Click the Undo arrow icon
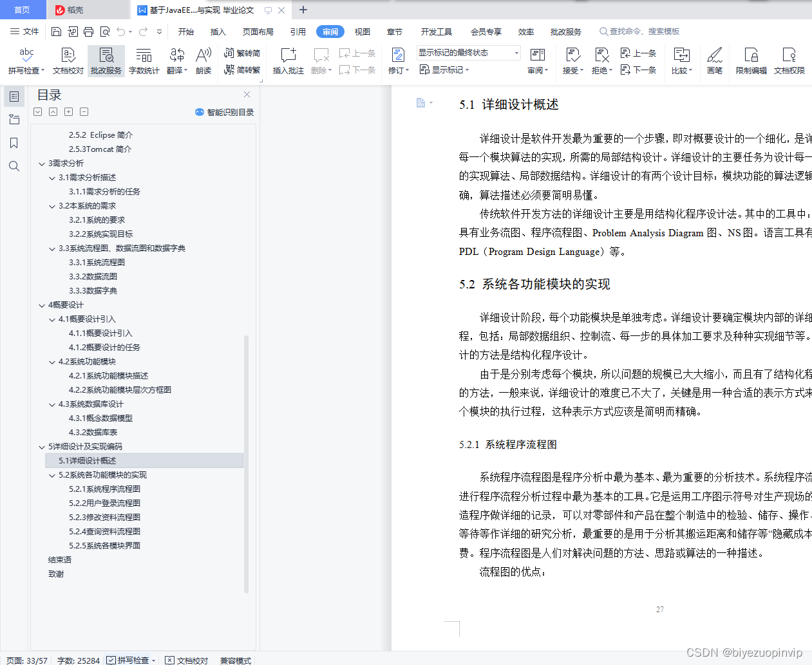The image size is (812, 665). click(x=120, y=32)
